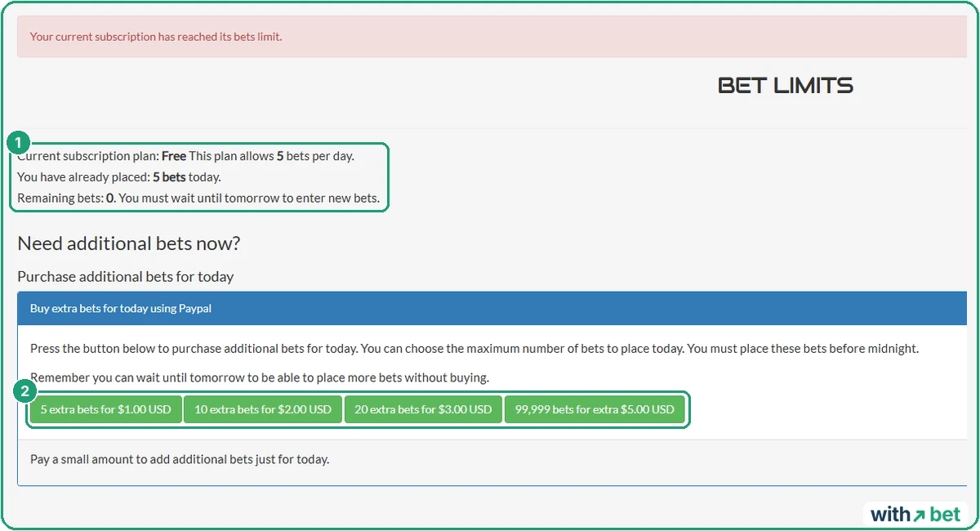Click 'You have already placed: 5 bets today'
The width and height of the screenshot is (980, 531).
(119, 176)
